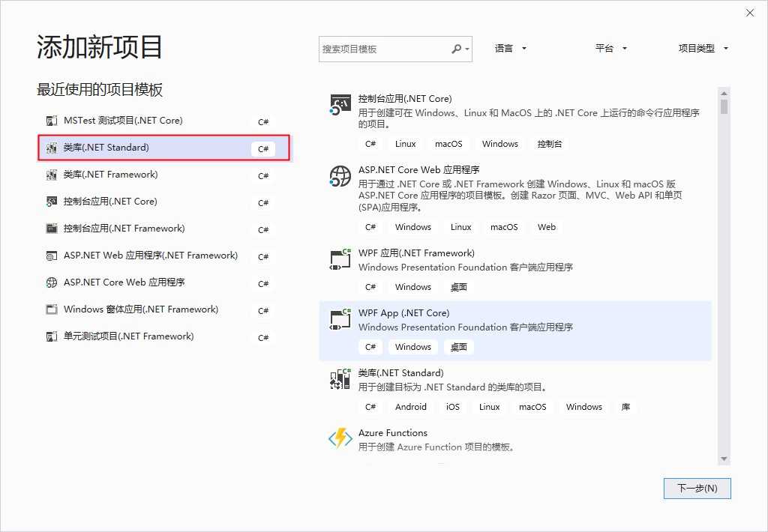Click the MSTest test project icon in recent templates
768x532 pixels.
tap(52, 121)
